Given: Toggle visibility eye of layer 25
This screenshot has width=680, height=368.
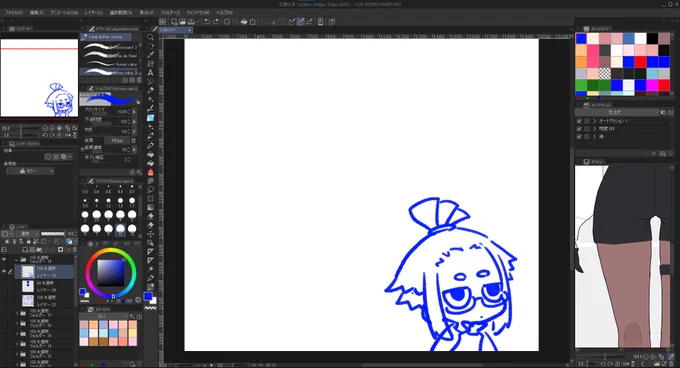Looking at the screenshot, I should tap(4, 271).
